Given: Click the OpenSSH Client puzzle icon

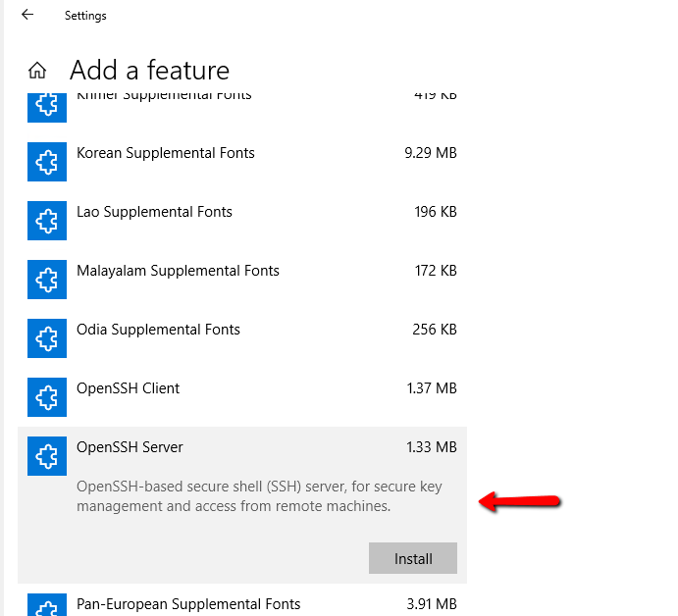Looking at the screenshot, I should (x=47, y=397).
